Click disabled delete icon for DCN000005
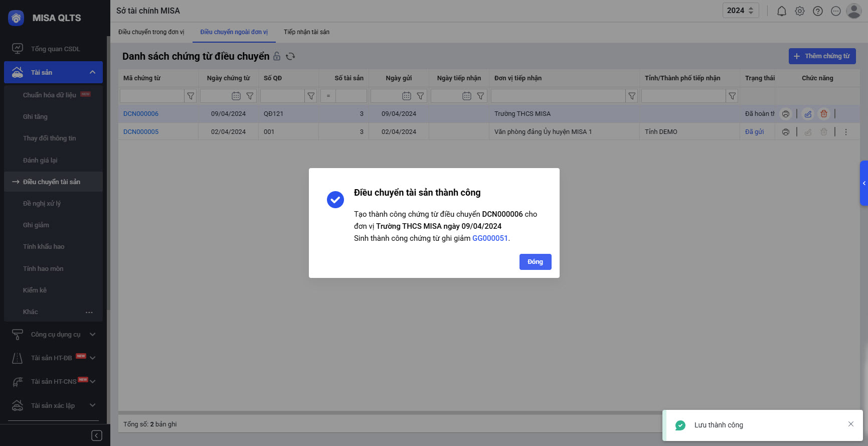Image resolution: width=868 pixels, height=446 pixels. (824, 132)
